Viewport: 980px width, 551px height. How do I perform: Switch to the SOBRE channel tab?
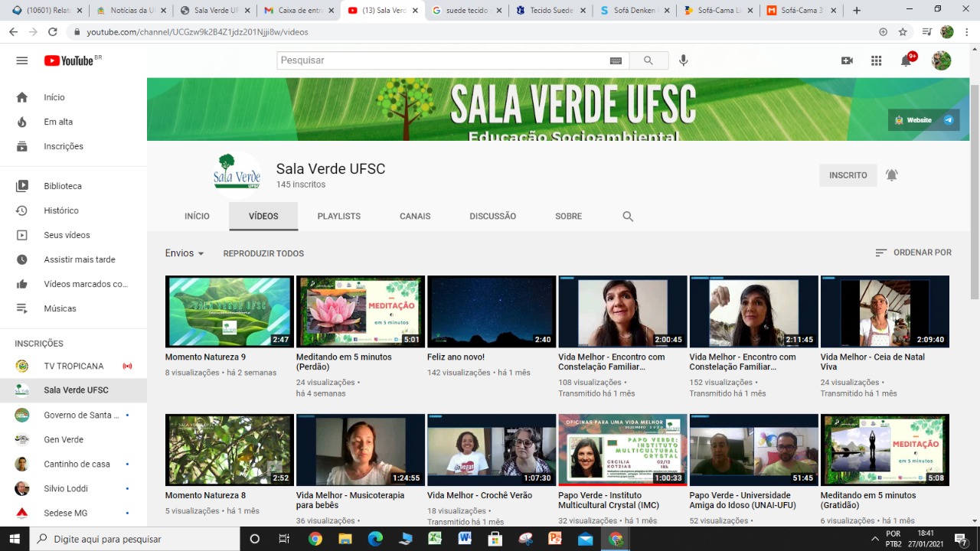[x=569, y=217]
